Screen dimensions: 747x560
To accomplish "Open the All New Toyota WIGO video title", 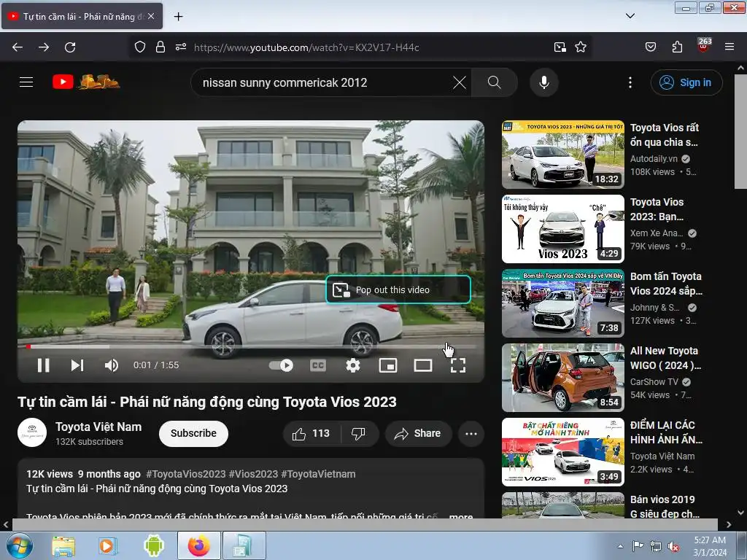I will (x=665, y=357).
